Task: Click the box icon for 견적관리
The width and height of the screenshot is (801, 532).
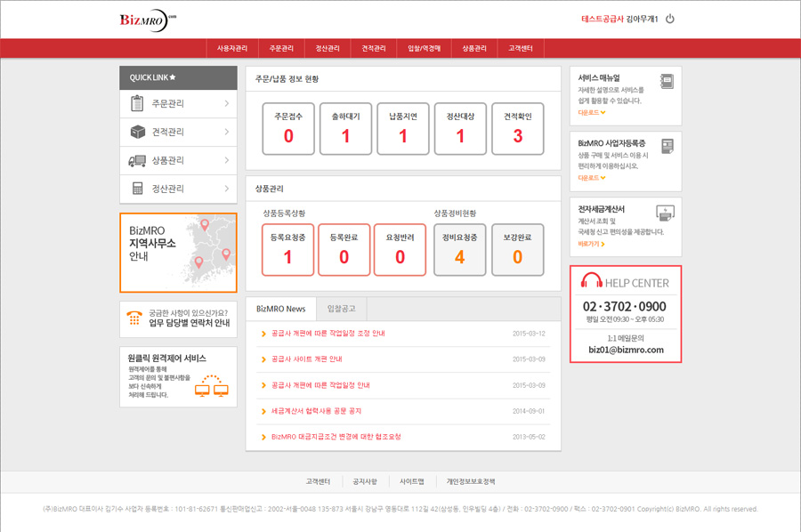Action: (137, 132)
